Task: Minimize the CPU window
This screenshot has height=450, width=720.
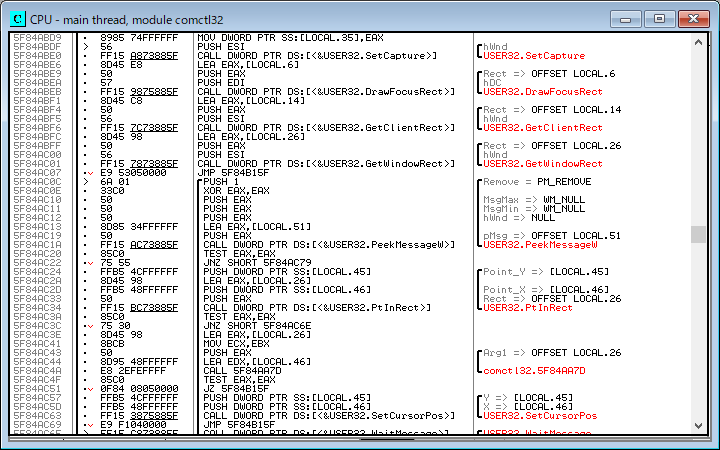Action: (625, 19)
